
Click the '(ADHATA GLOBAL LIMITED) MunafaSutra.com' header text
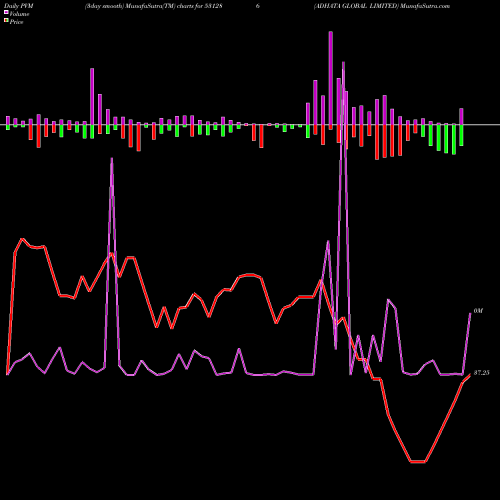(382, 6)
